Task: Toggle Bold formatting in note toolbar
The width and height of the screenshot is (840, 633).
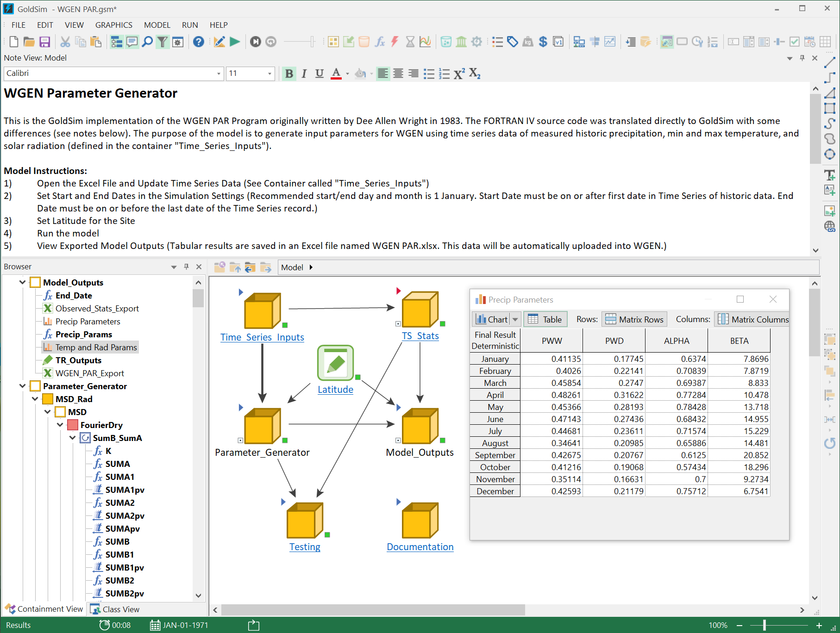Action: point(289,74)
